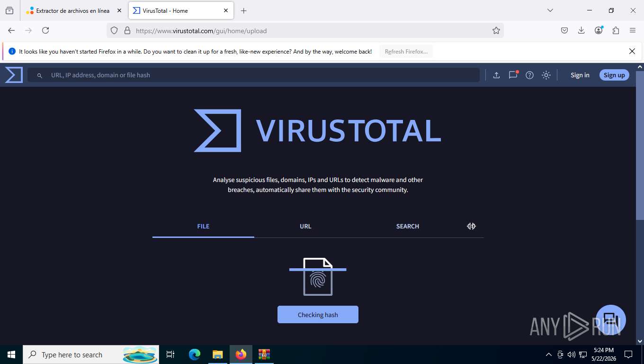Screen dimensions: 644x364
Task: Open File Explorer from taskbar
Action: [x=217, y=355]
